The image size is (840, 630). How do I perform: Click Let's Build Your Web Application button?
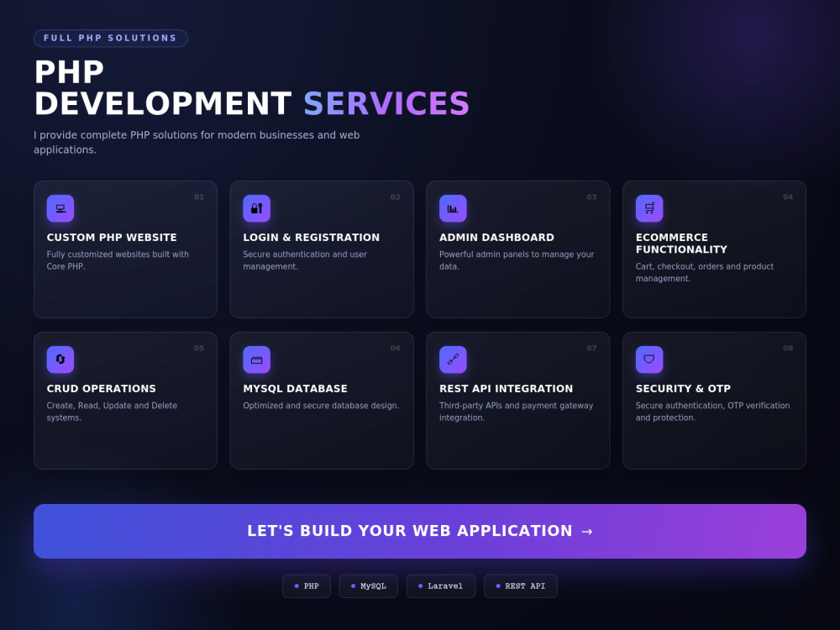(x=420, y=531)
